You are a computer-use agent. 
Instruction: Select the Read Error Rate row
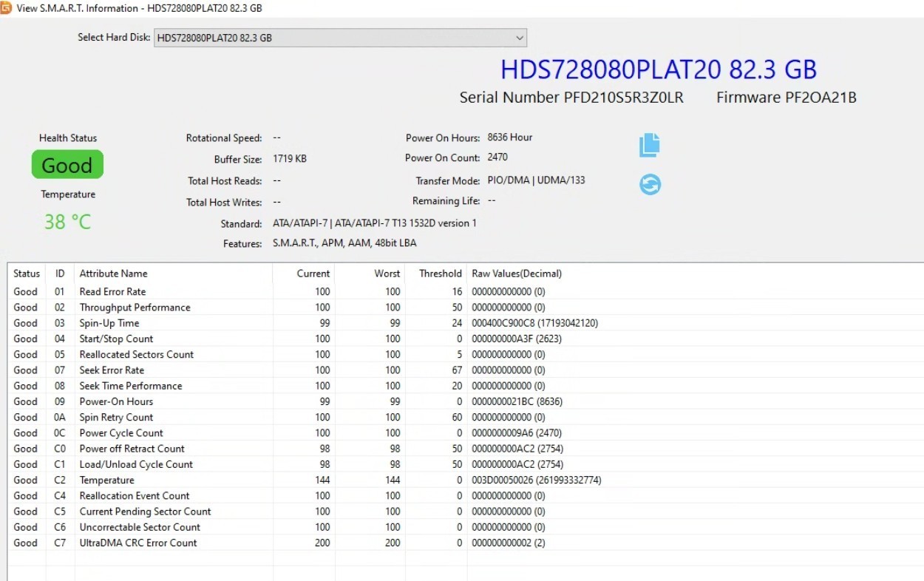coord(466,292)
